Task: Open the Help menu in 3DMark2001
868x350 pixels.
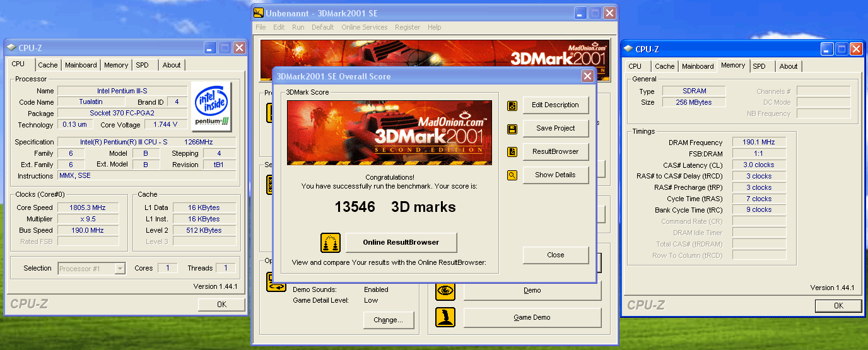Action: [435, 27]
